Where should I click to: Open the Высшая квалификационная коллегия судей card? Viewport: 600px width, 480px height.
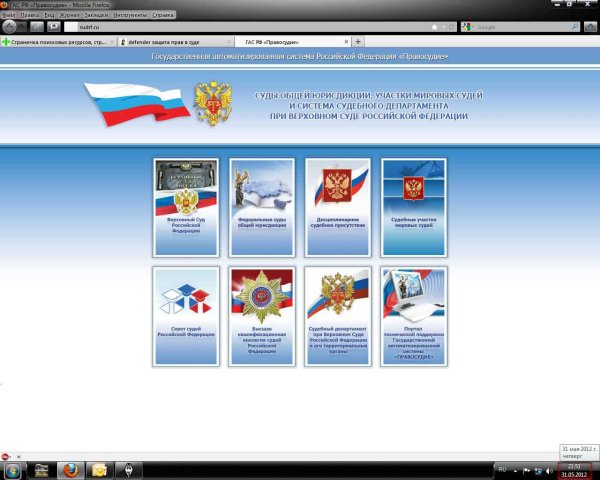click(x=262, y=317)
